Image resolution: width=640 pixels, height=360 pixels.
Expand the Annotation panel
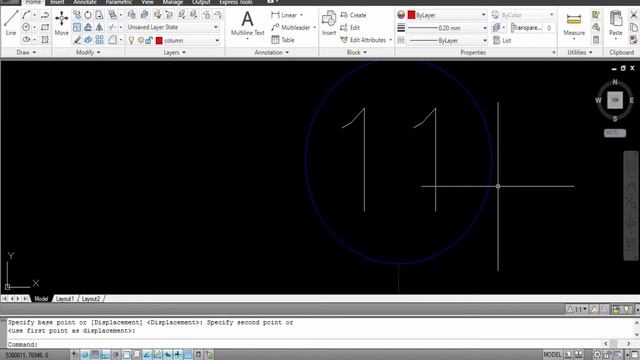(x=272, y=52)
